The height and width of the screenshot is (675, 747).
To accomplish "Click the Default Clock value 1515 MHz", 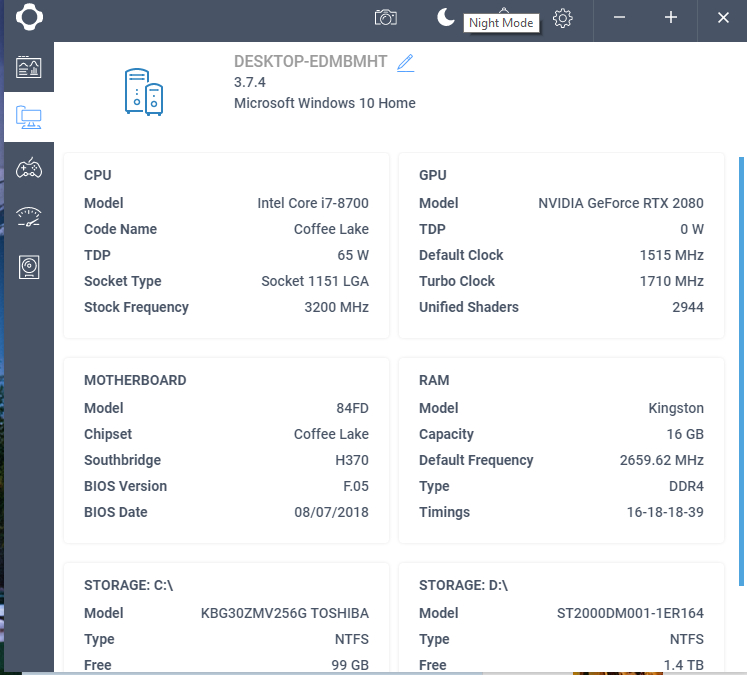I will (x=672, y=255).
